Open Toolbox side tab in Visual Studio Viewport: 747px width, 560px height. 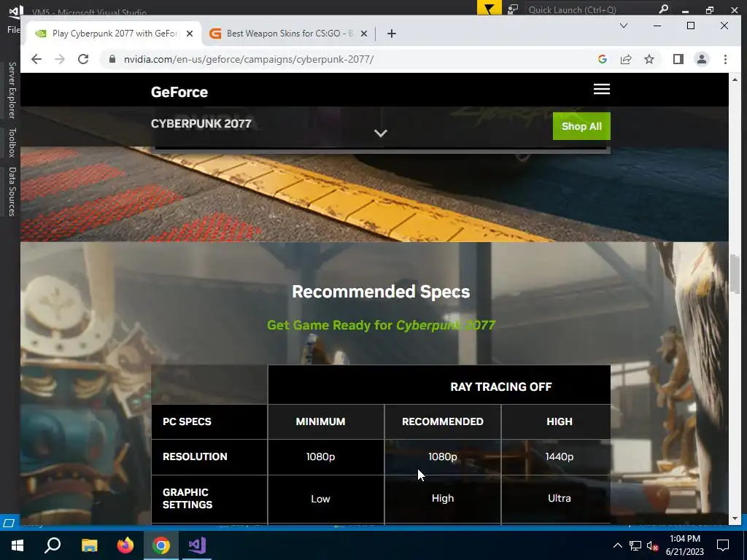(x=12, y=142)
